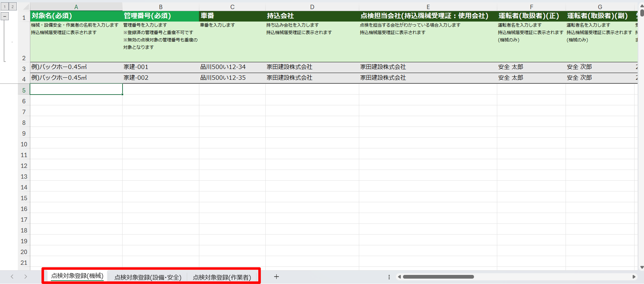The image size is (644, 284).
Task: Select the 点検対象登録(機械) sheet tab
Action: coord(77,276)
